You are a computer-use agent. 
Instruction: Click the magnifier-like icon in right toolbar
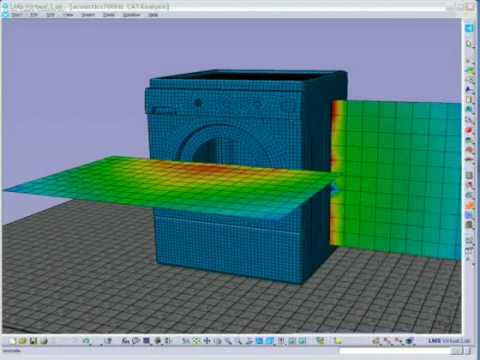(469, 44)
